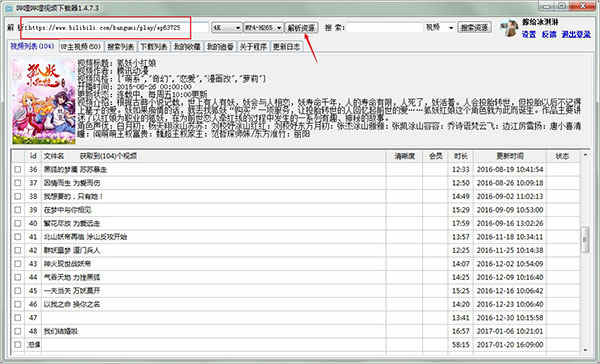Open the 搜索列表 tab
Viewport: 600px width, 364px height.
click(121, 47)
